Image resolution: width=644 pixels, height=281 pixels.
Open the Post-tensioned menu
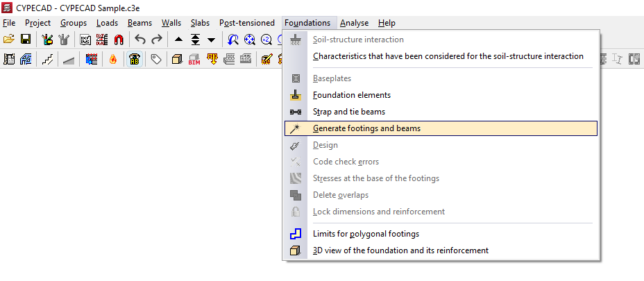point(246,23)
